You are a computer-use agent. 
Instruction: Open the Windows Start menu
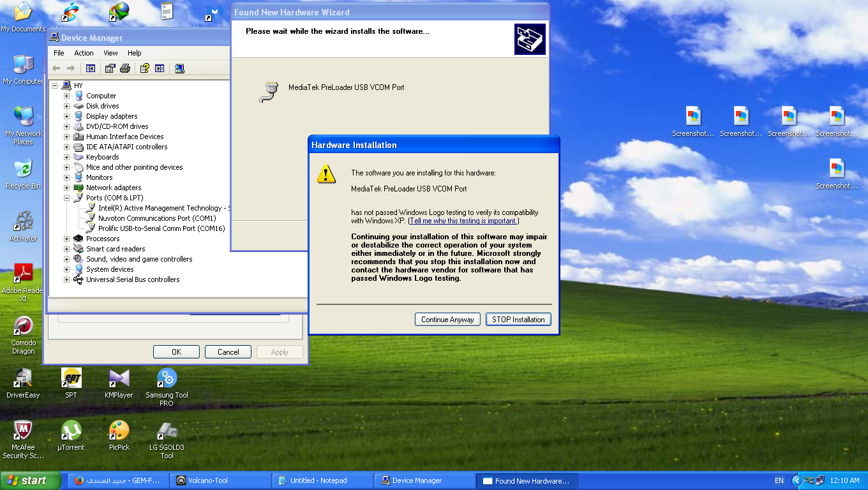(31, 480)
